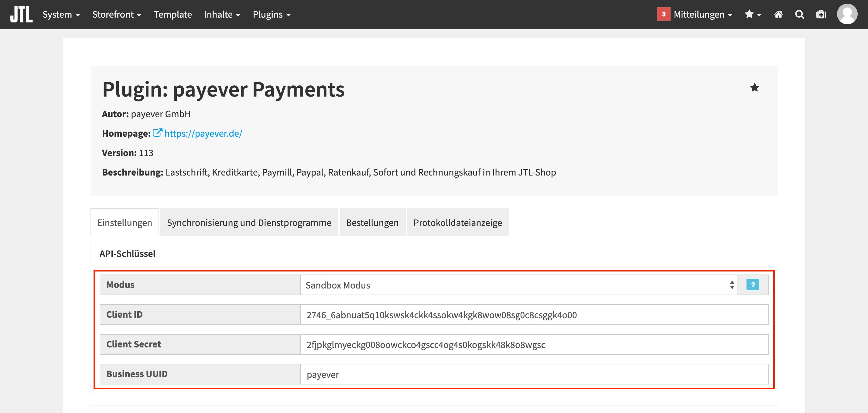Click the JTL logo
This screenshot has width=868, height=413.
pyautogui.click(x=21, y=15)
